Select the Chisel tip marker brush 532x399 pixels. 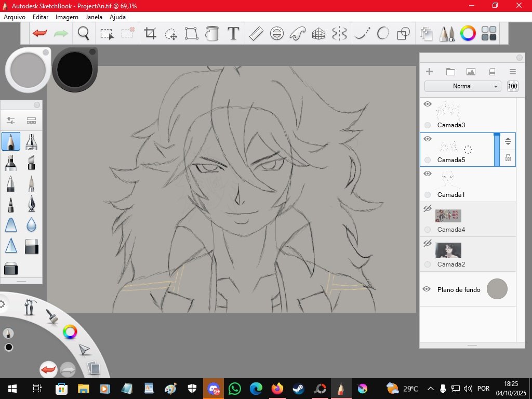(31, 163)
